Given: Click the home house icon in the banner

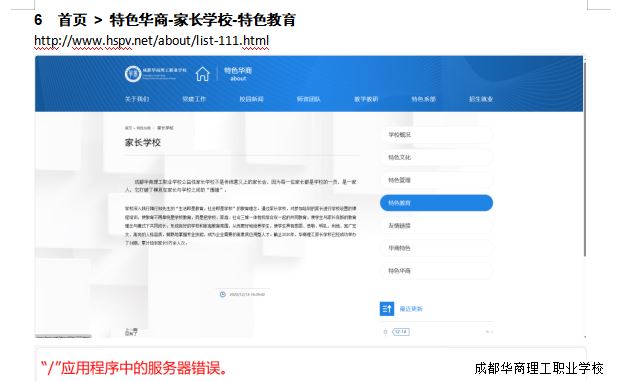Looking at the screenshot, I should click(x=203, y=74).
